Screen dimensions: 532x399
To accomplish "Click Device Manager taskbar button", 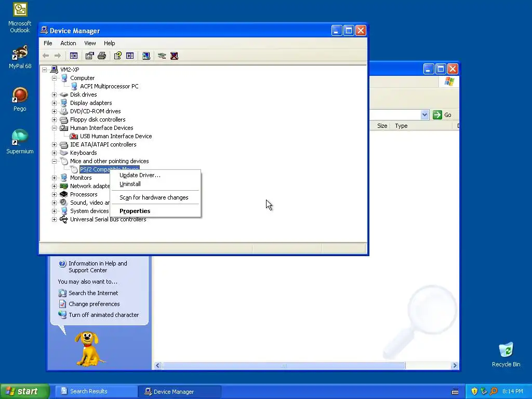I will click(x=180, y=392).
